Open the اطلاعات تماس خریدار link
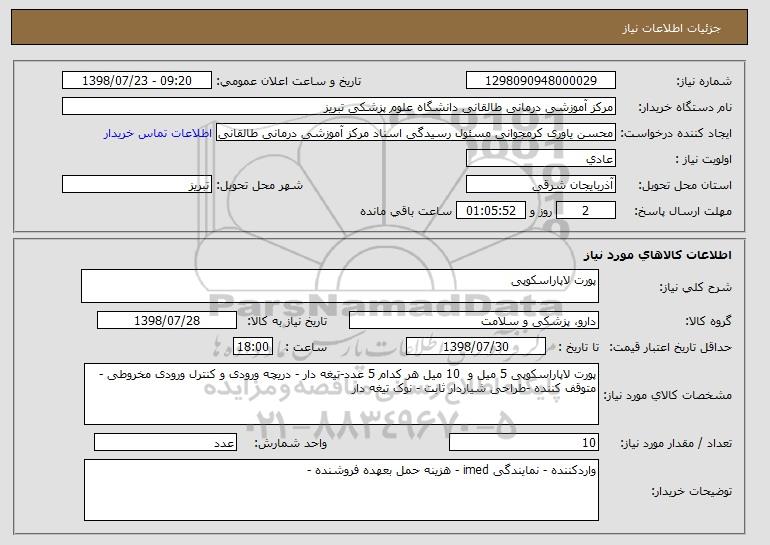 (x=158, y=134)
